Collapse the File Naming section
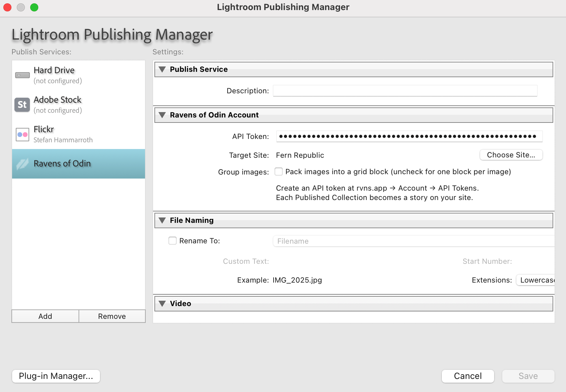566x392 pixels. [162, 220]
